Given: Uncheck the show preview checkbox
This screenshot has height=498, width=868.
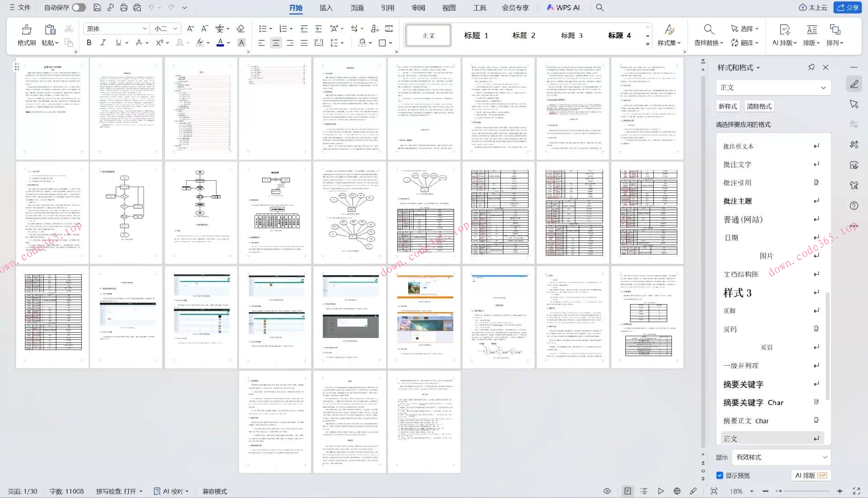Looking at the screenshot, I should [x=720, y=475].
